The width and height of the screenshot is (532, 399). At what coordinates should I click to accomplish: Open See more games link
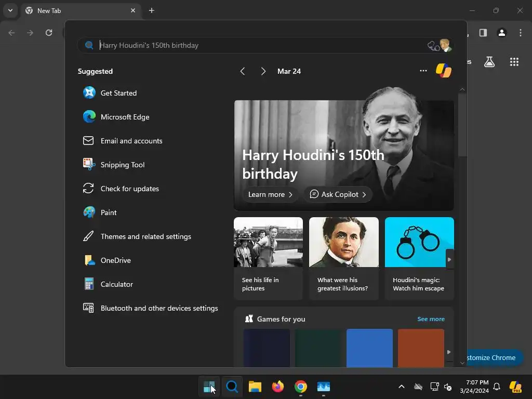[431, 319]
